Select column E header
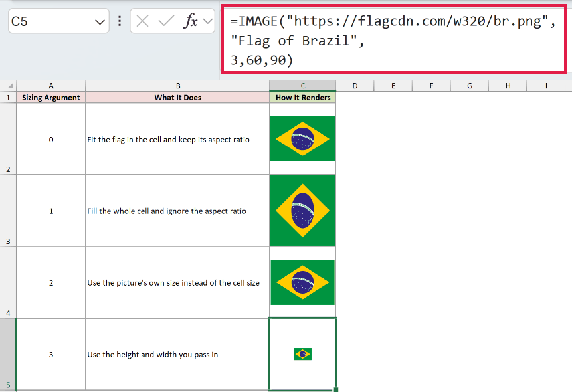The image size is (572, 392). [x=393, y=86]
